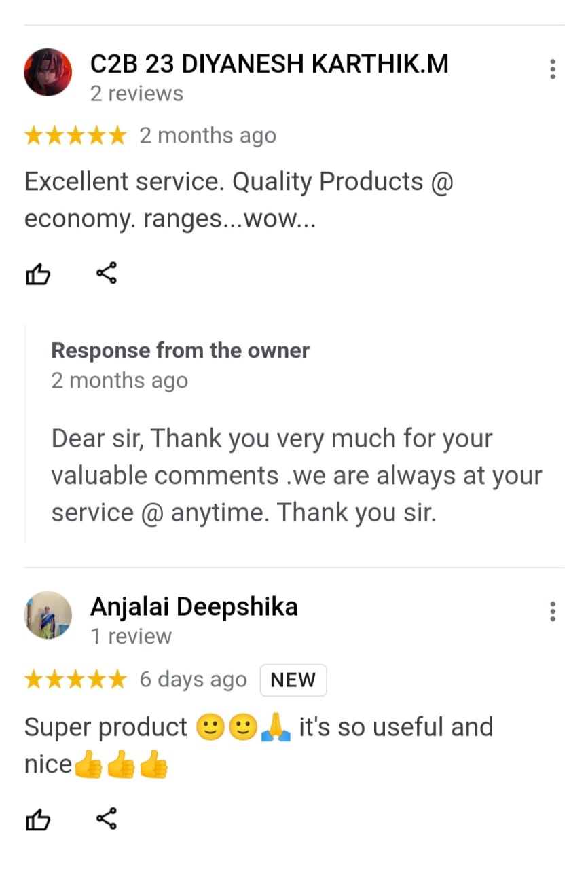Tap the '2 reviews' count under Diyanesh

coord(137,94)
